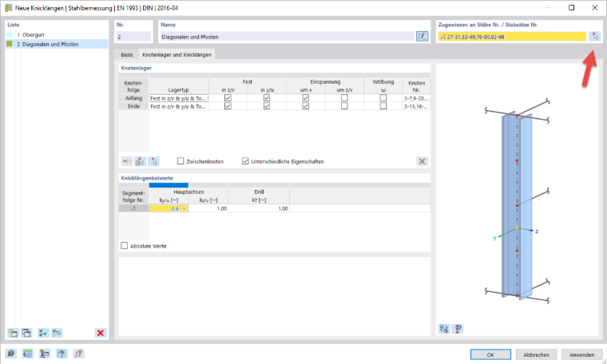This screenshot has height=364, width=607.
Task: Click the OK button
Action: [x=490, y=354]
